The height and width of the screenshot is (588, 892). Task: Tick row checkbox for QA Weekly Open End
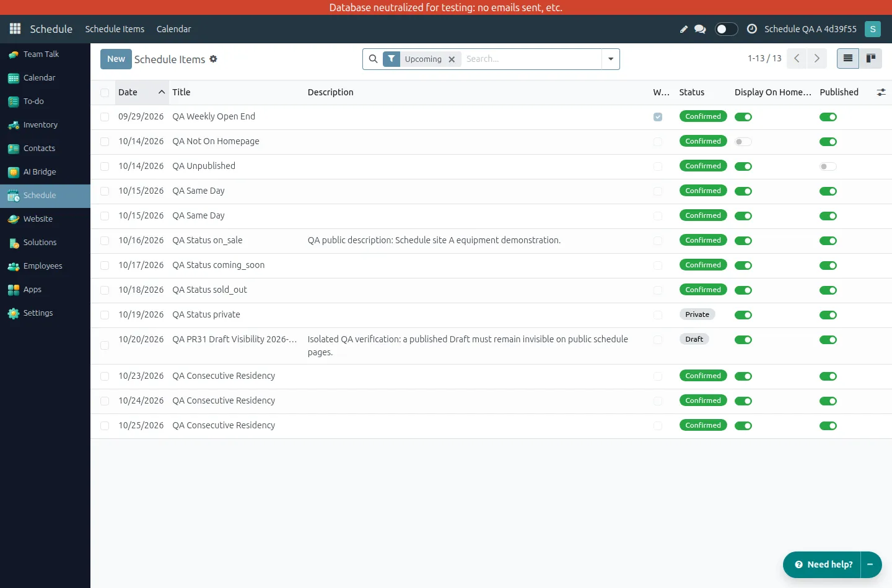[x=105, y=117]
